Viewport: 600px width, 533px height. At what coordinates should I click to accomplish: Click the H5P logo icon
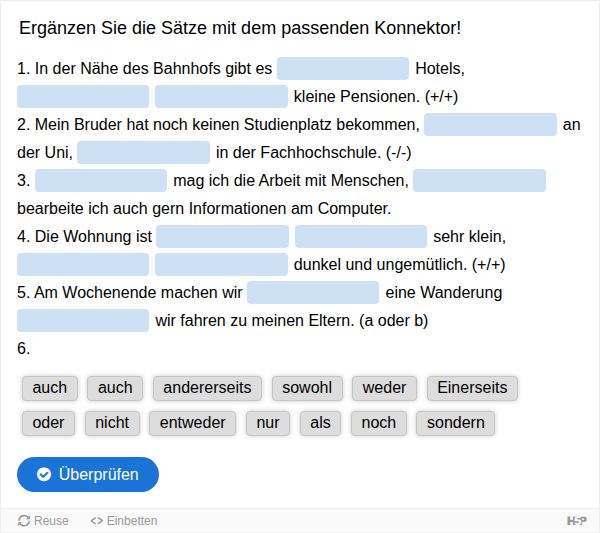[x=576, y=520]
